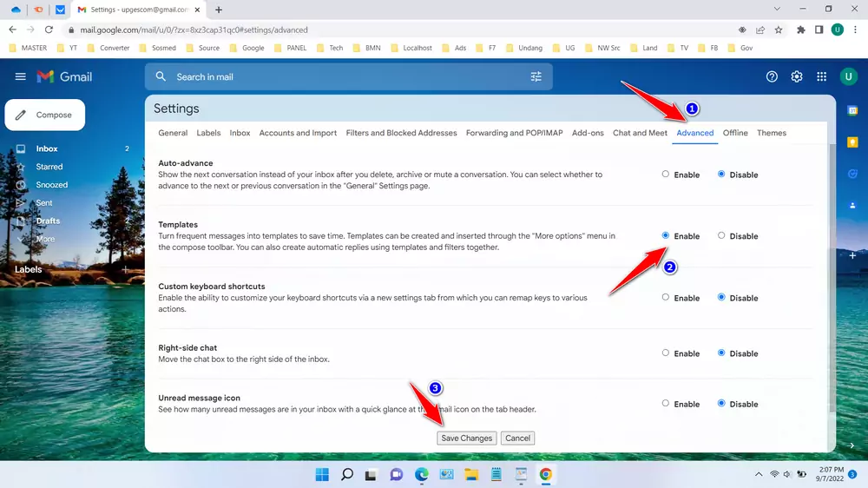Click Compose button
868x488 pixels.
point(45,115)
